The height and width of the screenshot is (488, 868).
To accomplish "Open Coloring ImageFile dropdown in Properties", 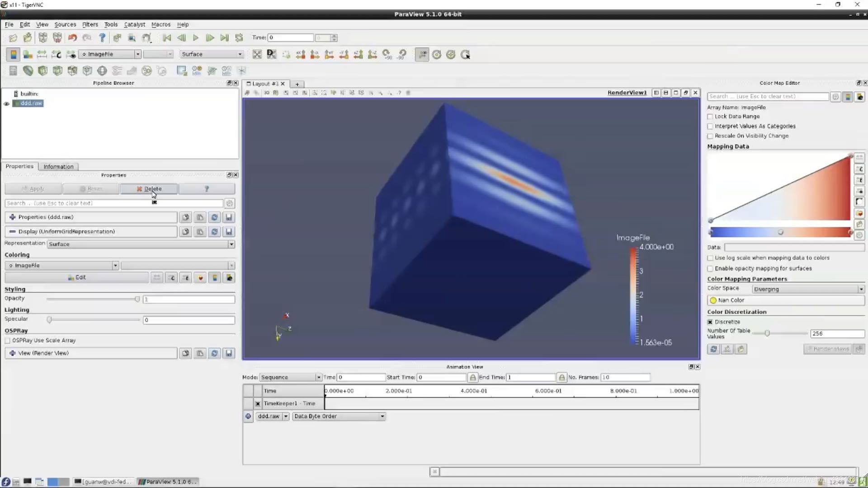I will (x=62, y=266).
